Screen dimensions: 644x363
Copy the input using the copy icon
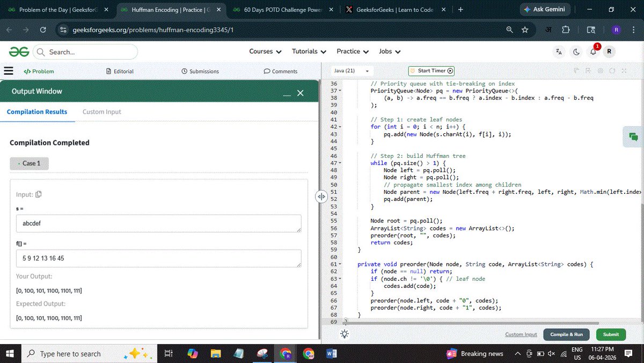[39, 194]
